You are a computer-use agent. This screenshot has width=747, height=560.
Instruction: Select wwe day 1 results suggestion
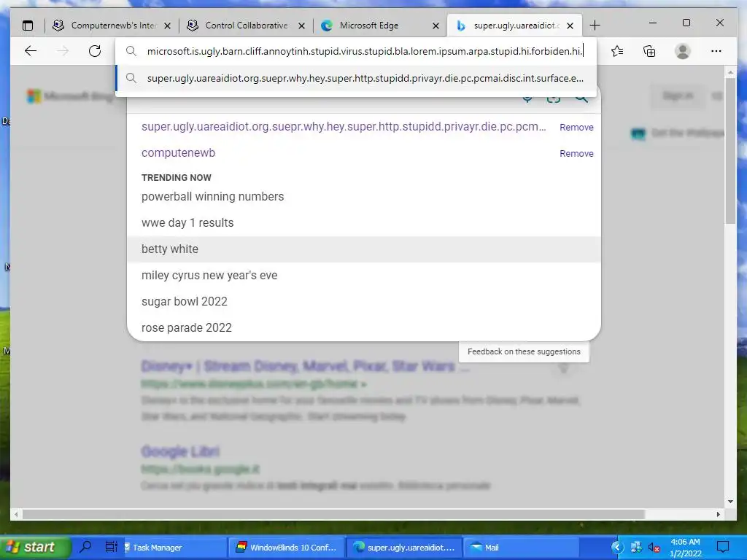tap(364, 223)
